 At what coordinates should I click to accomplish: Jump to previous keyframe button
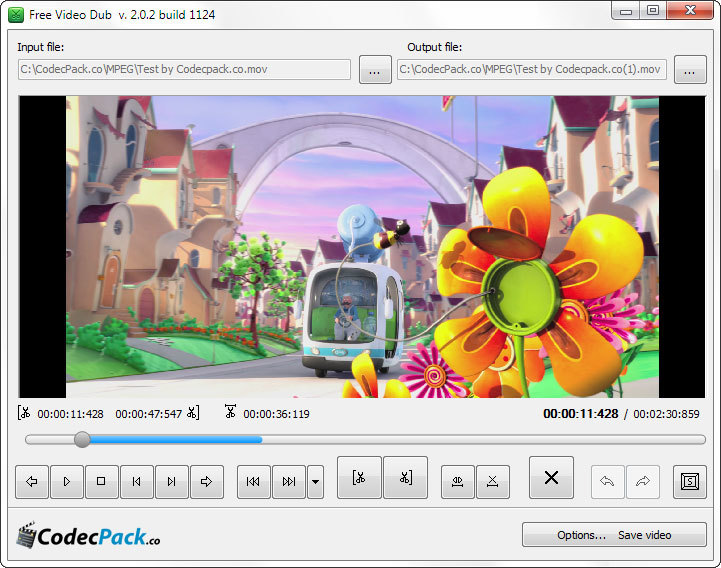(x=137, y=482)
